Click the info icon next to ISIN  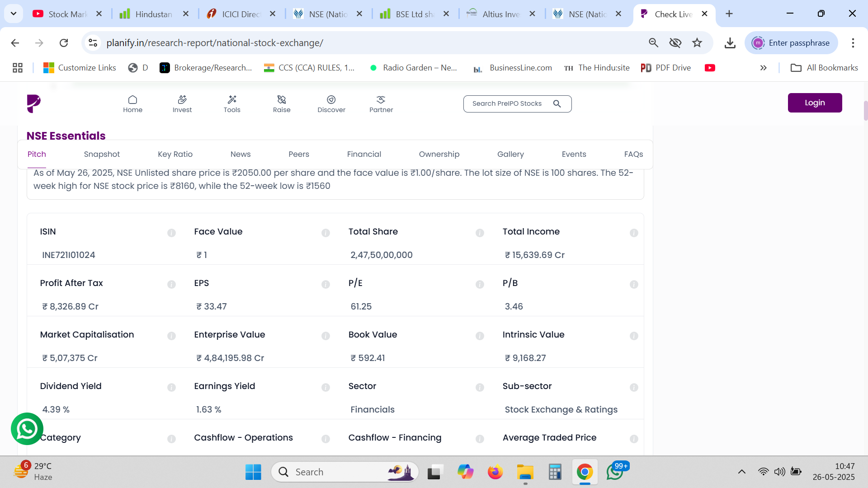coord(171,233)
